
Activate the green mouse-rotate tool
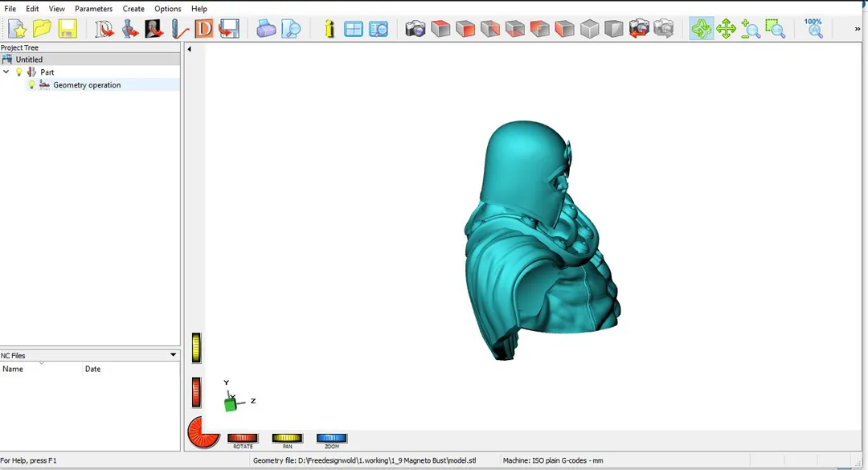point(701,29)
